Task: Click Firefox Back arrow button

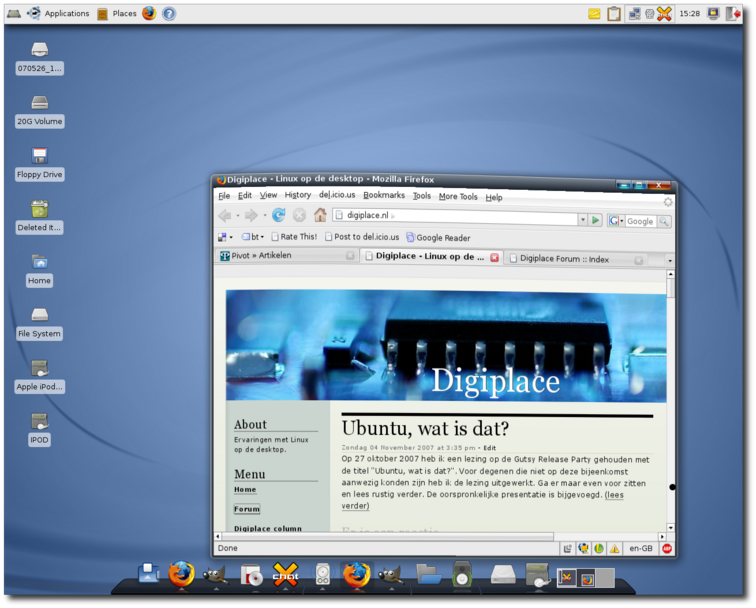Action: coord(225,215)
